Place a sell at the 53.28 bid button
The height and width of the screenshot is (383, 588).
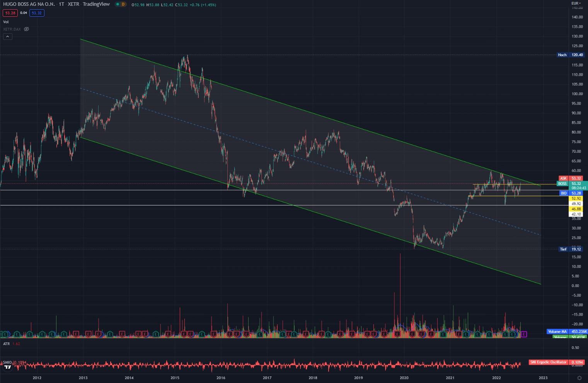point(9,13)
